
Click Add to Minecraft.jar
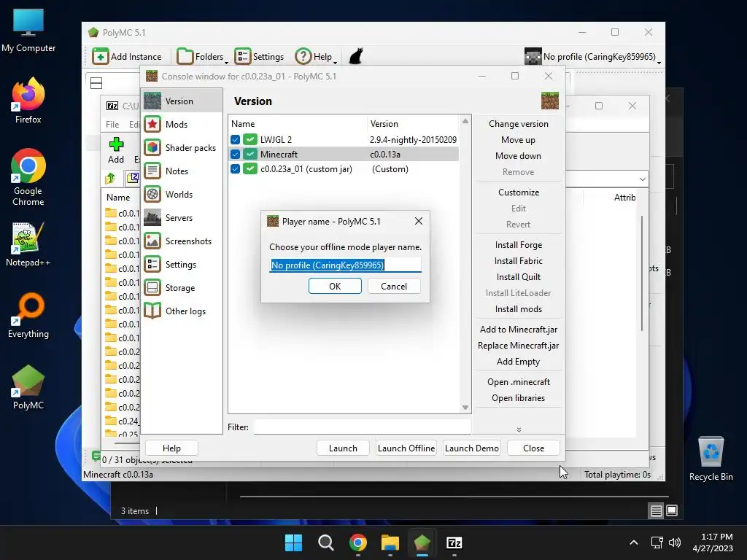pos(519,330)
